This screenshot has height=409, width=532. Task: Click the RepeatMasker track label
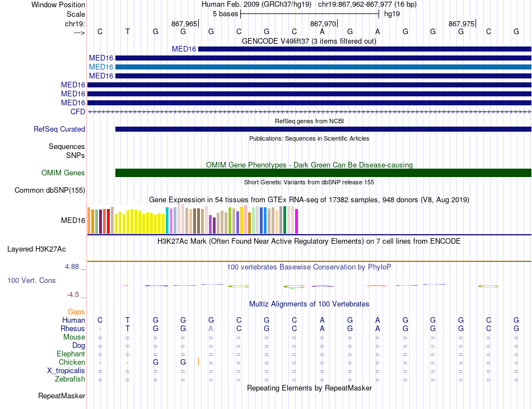(x=62, y=396)
